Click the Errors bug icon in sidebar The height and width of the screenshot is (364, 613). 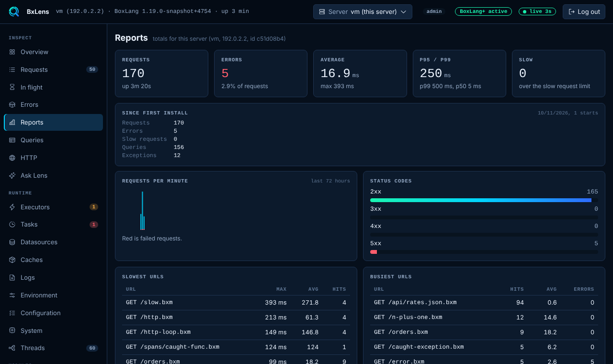[12, 104]
